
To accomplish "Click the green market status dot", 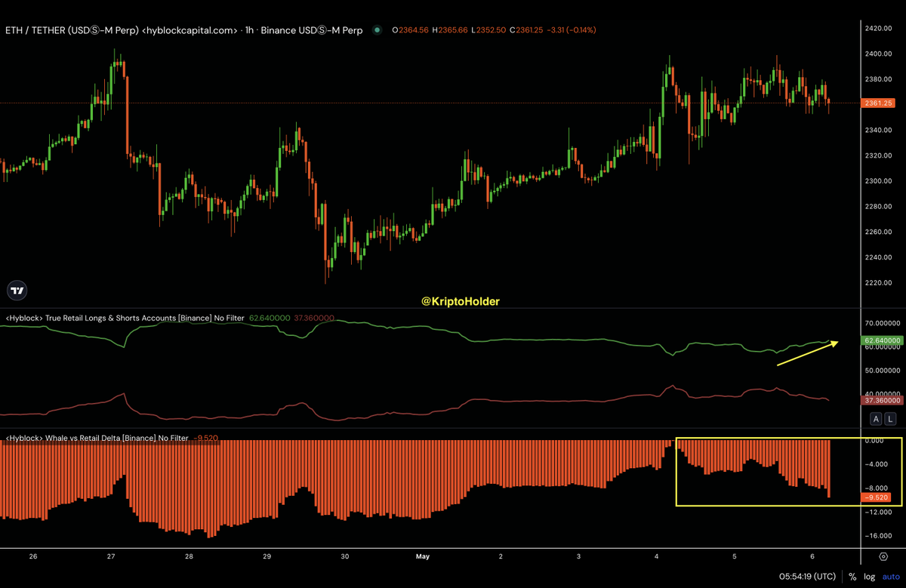I will [377, 30].
